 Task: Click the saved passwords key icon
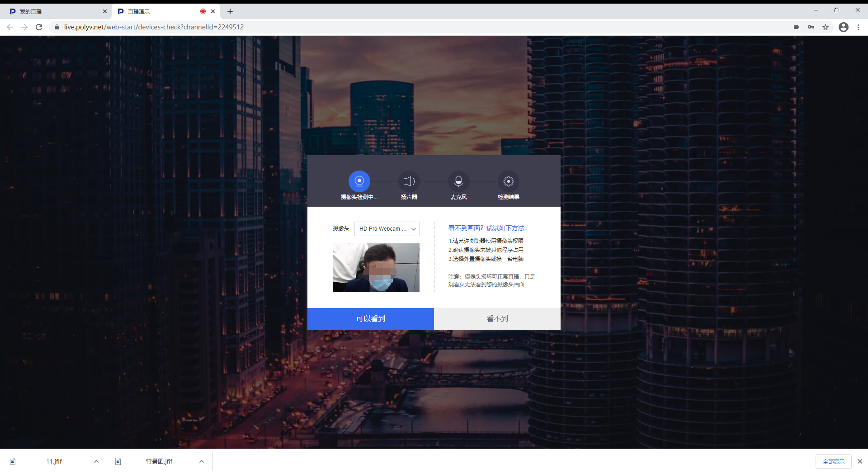811,27
